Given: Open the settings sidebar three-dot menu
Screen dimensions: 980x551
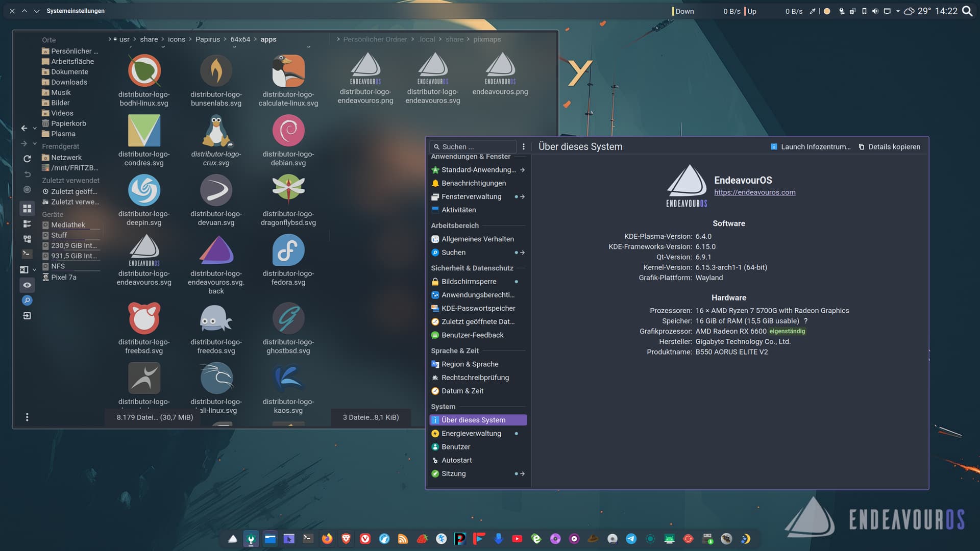Looking at the screenshot, I should (x=523, y=146).
